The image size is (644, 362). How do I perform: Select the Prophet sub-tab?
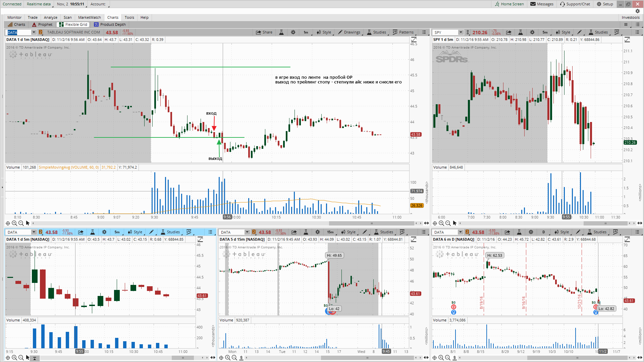pos(42,24)
